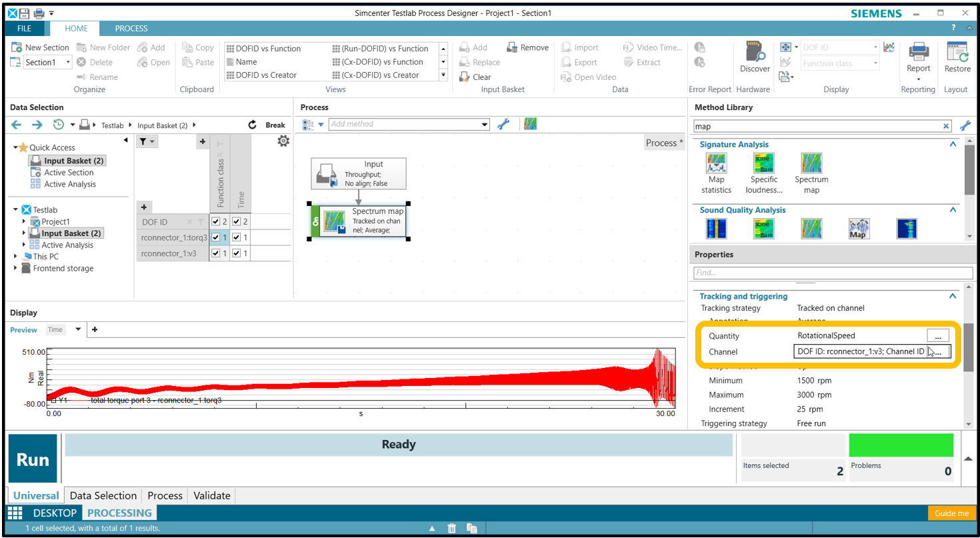Switch to the Data Selection bottom tab
This screenshot has width=980, height=538.
click(x=103, y=495)
